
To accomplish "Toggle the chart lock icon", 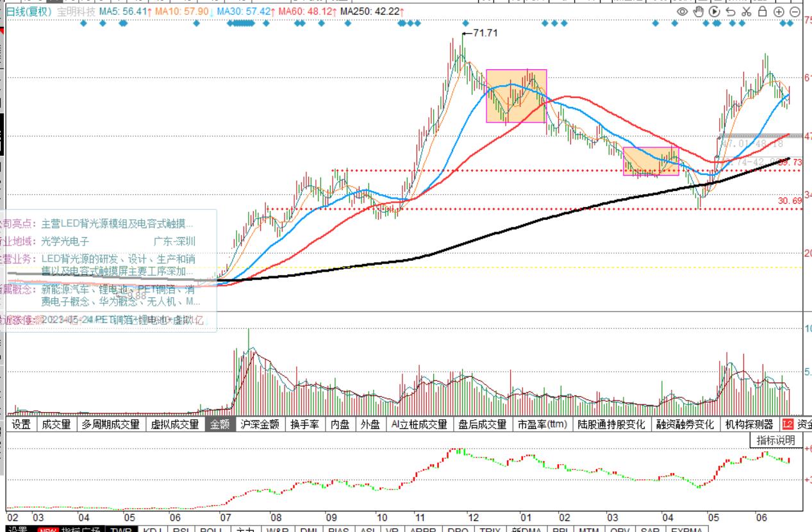I will (762, 12).
